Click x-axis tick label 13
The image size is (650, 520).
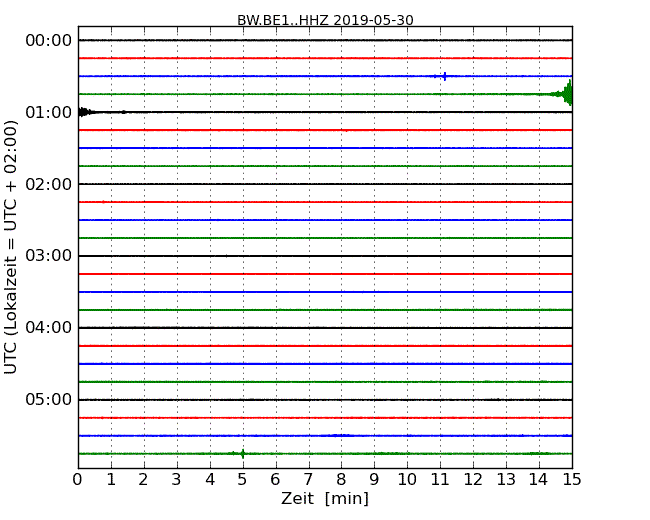click(x=506, y=480)
